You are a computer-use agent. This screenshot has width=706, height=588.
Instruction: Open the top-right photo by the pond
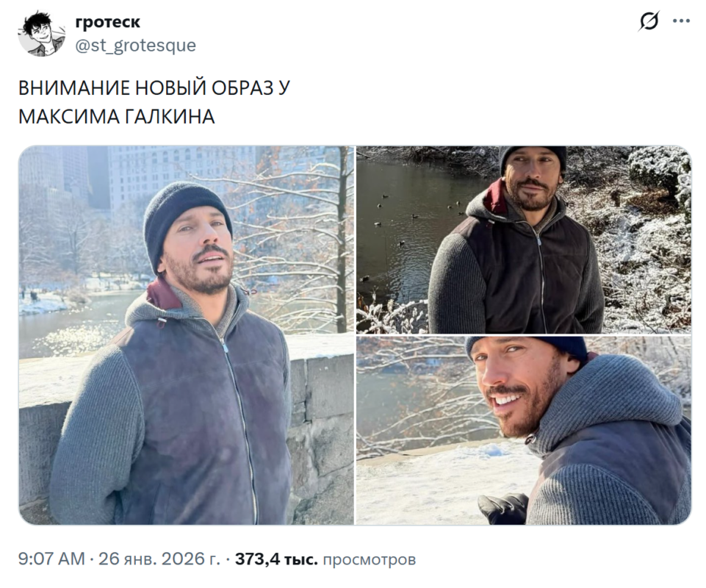[524, 240]
